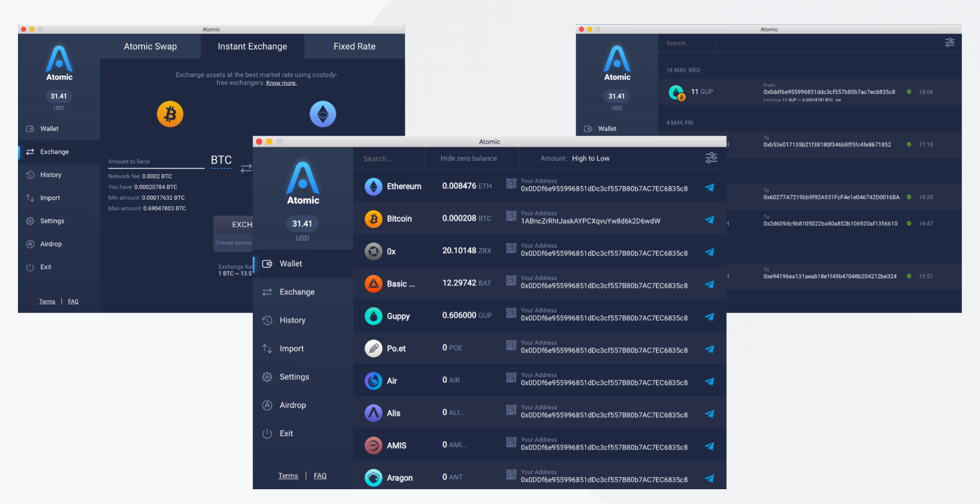
Task: Click the Alis coin icon
Action: 373,413
